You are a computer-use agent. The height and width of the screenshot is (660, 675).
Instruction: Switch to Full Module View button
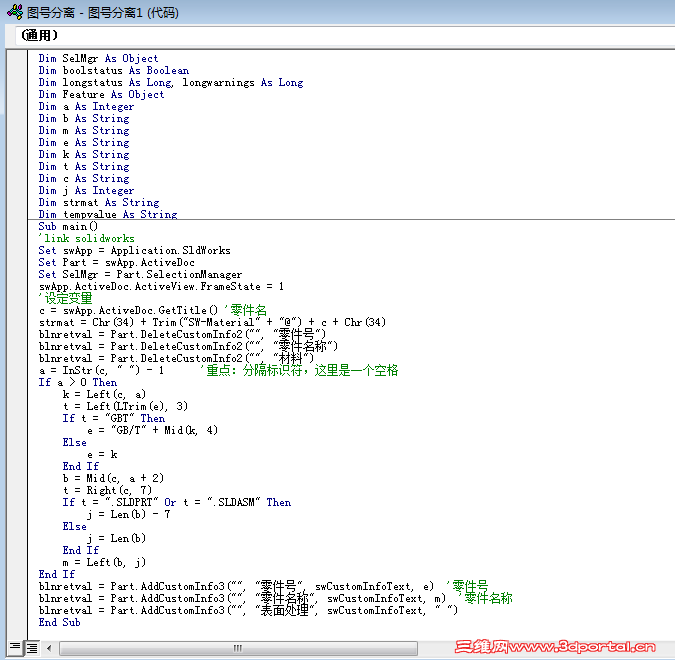[31, 648]
